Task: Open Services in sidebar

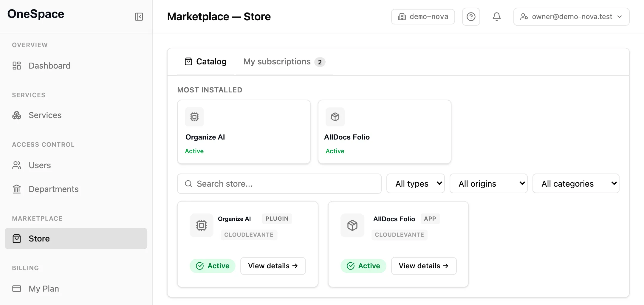Action: (76, 115)
